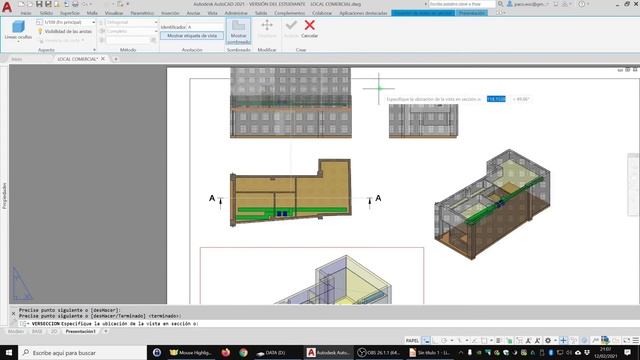
Task: Add a new layout with plus
Action: coord(106,331)
